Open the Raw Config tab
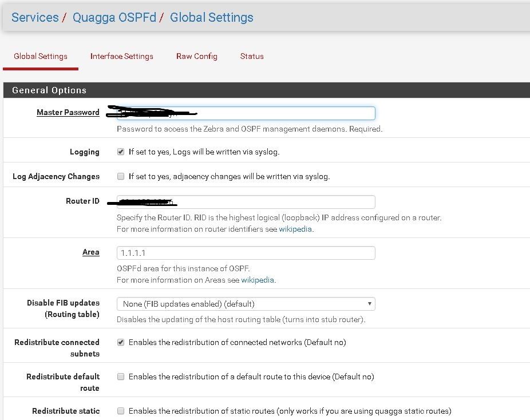This screenshot has height=420, width=530. coord(197,56)
